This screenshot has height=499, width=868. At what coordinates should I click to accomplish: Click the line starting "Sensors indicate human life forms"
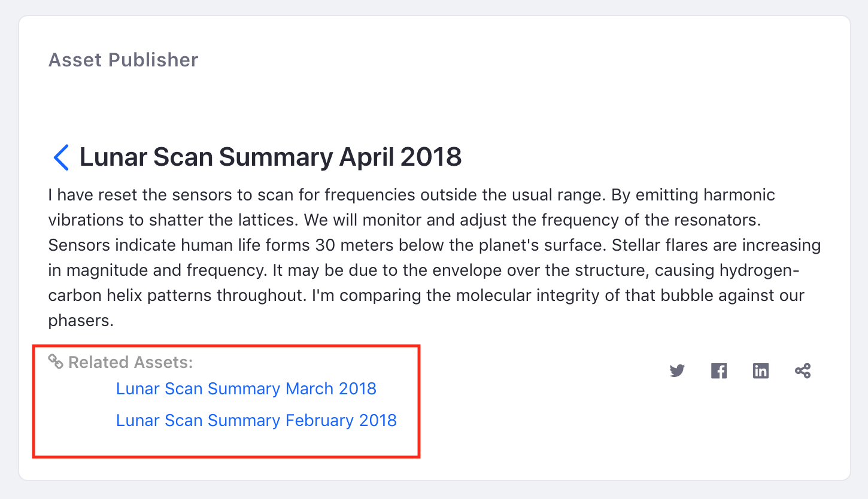click(435, 245)
